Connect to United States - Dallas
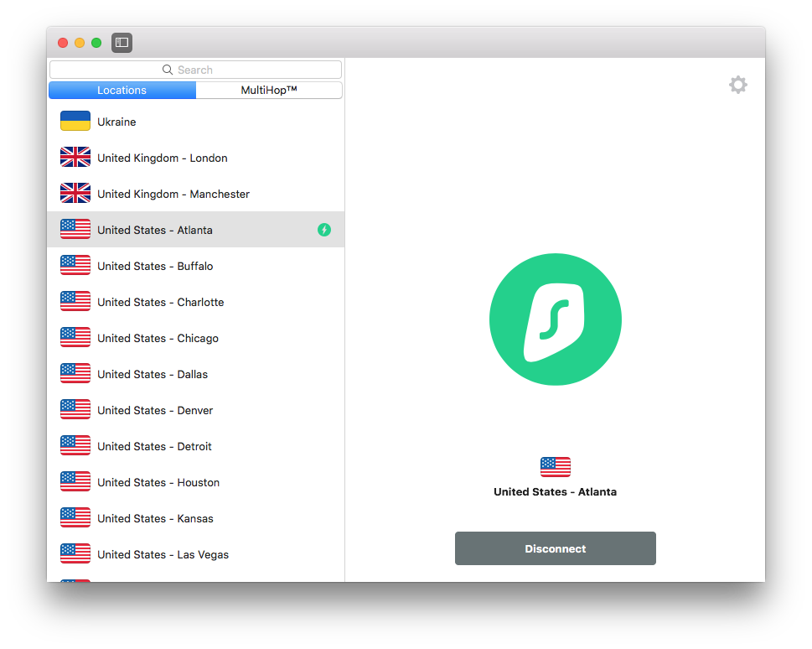The height and width of the screenshot is (649, 812). pyautogui.click(x=153, y=374)
